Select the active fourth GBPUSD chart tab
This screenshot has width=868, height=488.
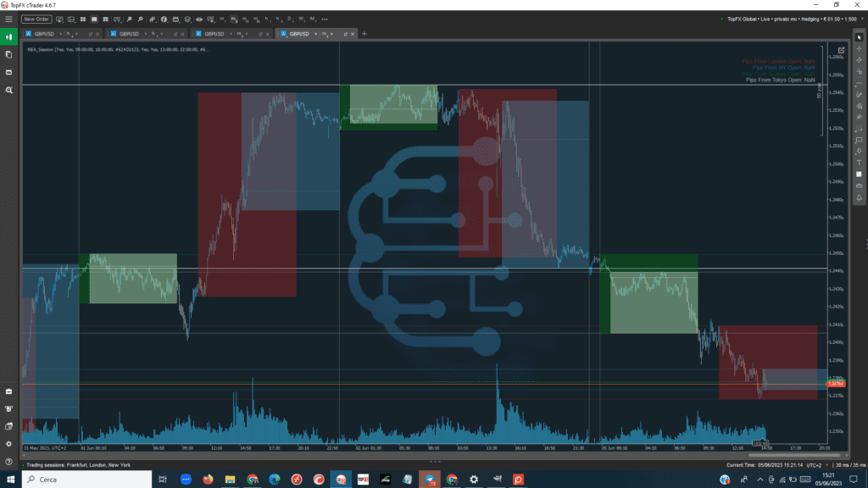[x=299, y=34]
